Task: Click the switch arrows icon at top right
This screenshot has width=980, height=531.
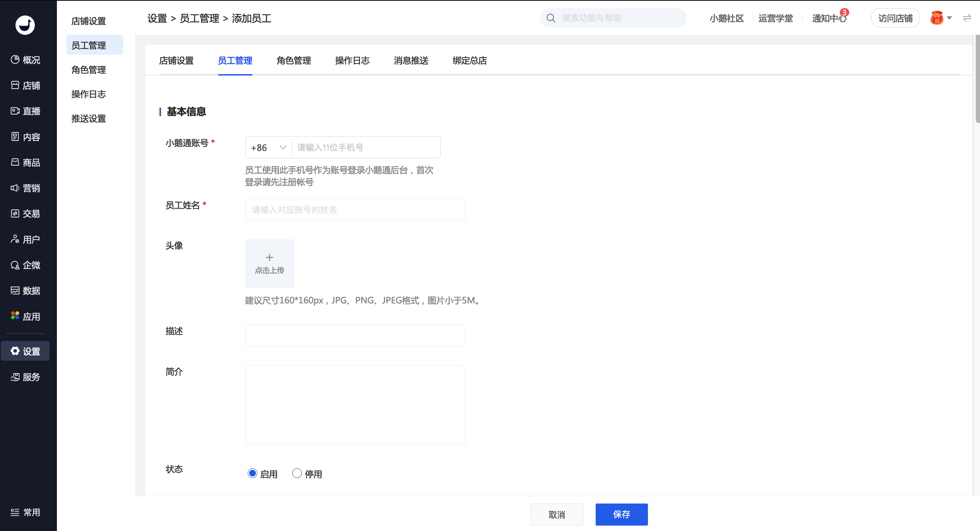Action: pyautogui.click(x=967, y=18)
